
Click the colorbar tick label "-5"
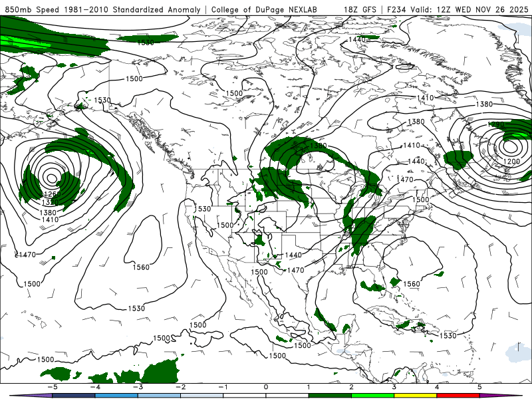(x=52, y=387)
